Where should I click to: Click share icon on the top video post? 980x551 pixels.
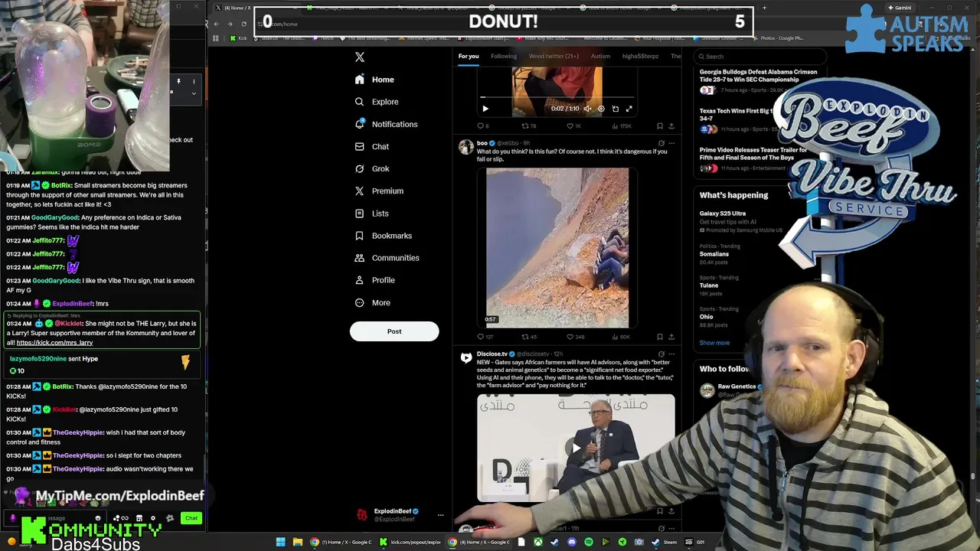(x=671, y=126)
